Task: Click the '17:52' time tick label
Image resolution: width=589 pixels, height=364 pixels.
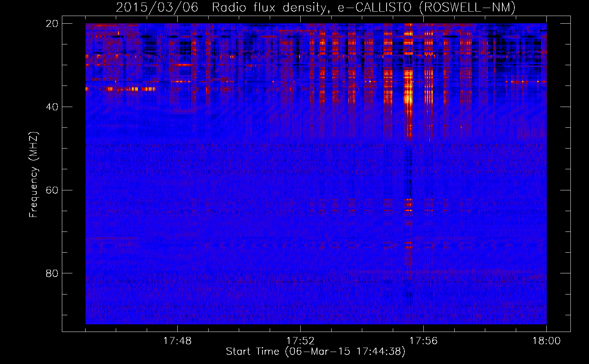Action: (300, 341)
